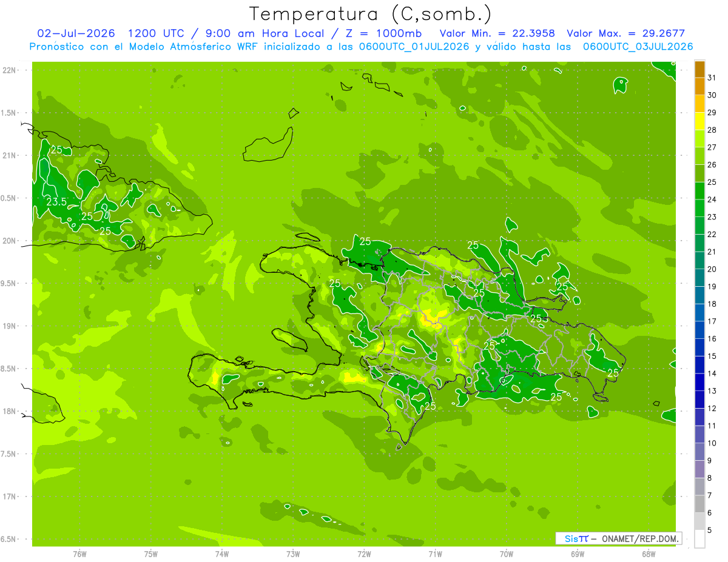Click the "72W" longitude label
Screen dimensions: 728x562
tap(364, 554)
